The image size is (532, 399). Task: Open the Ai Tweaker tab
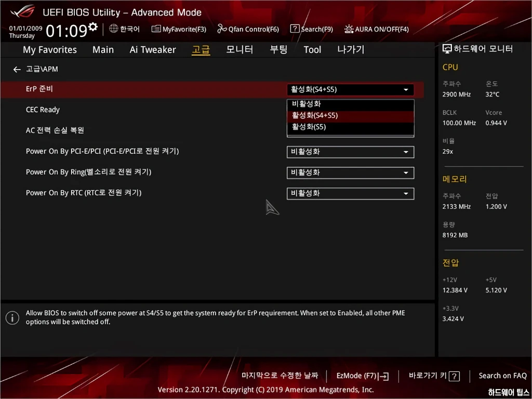click(x=153, y=50)
